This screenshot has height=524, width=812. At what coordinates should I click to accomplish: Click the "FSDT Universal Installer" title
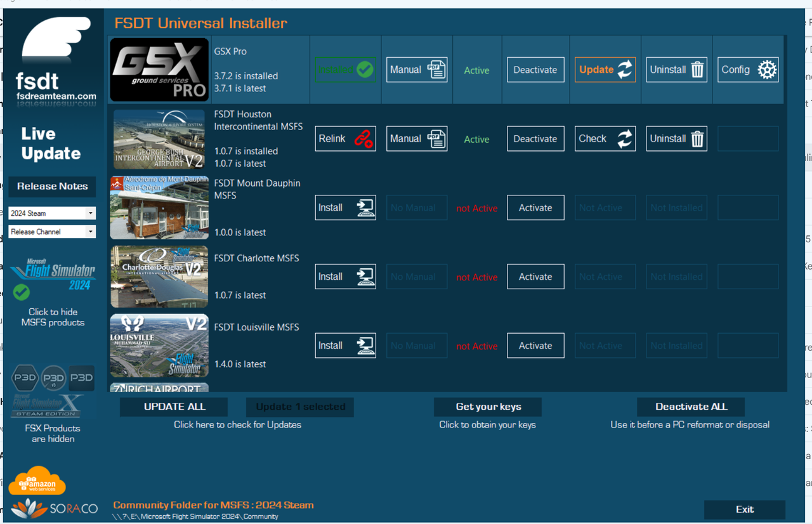pyautogui.click(x=201, y=23)
